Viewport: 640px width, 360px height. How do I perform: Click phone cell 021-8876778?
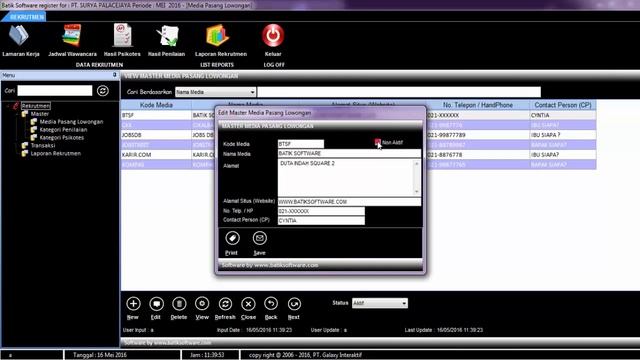point(478,155)
